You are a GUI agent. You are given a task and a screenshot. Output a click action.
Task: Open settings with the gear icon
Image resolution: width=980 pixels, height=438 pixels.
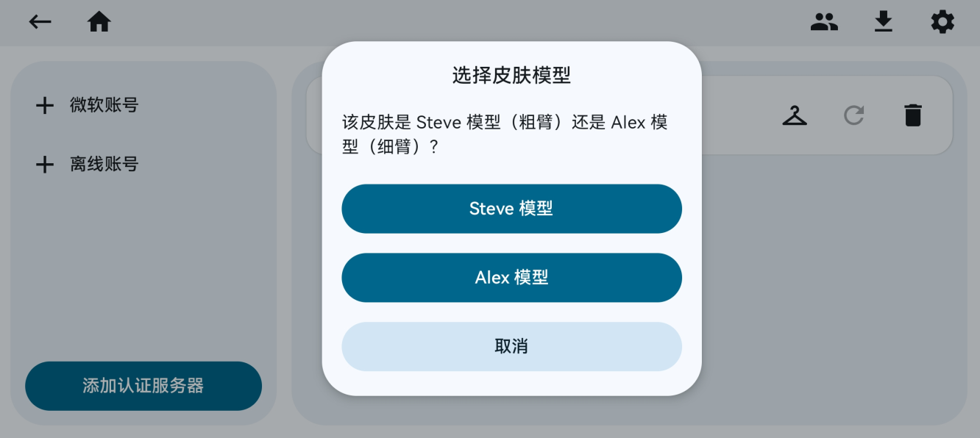point(942,22)
